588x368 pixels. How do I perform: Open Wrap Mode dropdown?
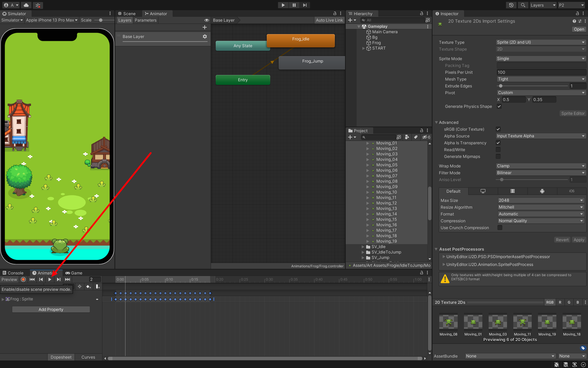(541, 166)
